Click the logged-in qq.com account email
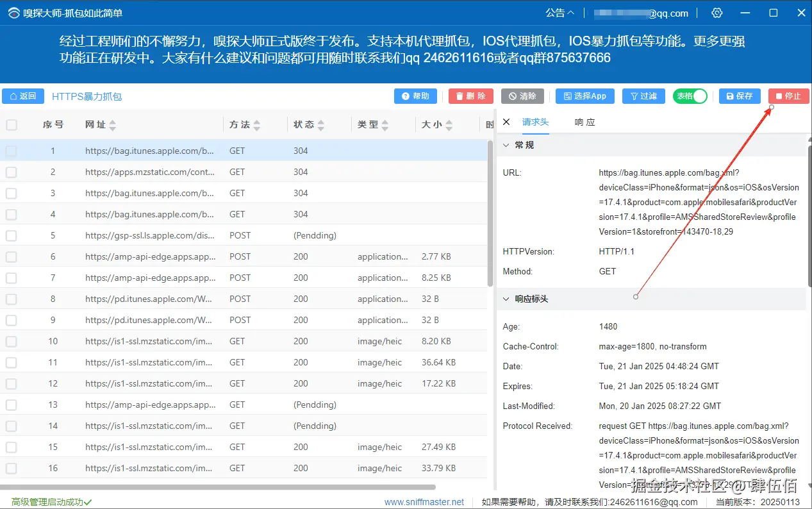 [640, 13]
